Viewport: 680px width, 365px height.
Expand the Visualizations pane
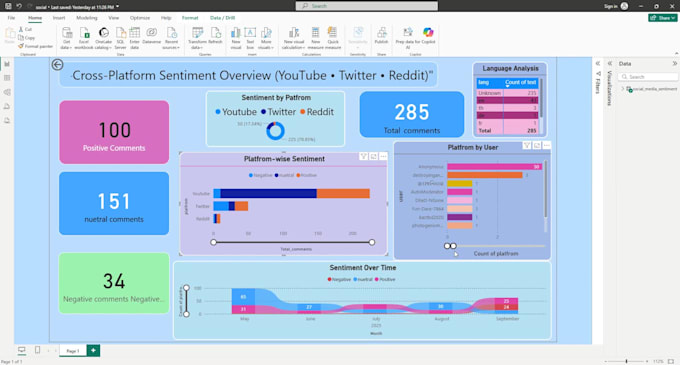610,63
